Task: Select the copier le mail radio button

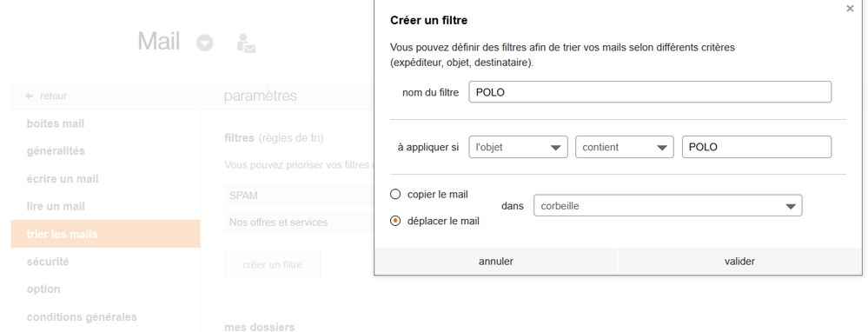Action: (x=395, y=194)
